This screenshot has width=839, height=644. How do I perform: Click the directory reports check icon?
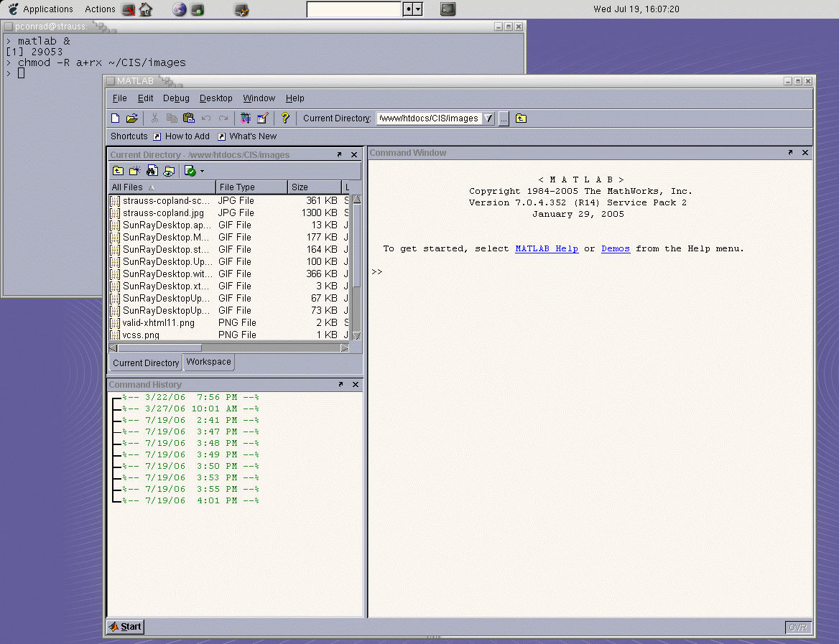[190, 171]
